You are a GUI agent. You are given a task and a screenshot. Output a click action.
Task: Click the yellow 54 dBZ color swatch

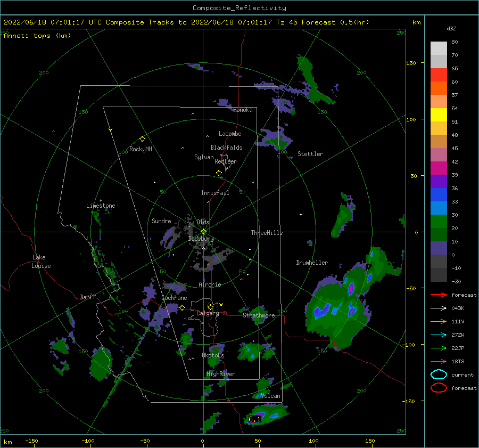click(x=439, y=115)
